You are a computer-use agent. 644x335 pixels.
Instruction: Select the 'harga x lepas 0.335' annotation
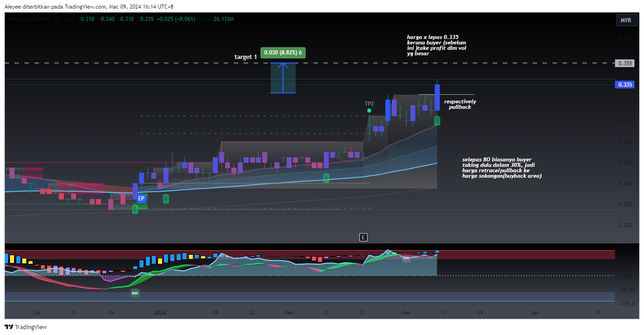coord(437,45)
